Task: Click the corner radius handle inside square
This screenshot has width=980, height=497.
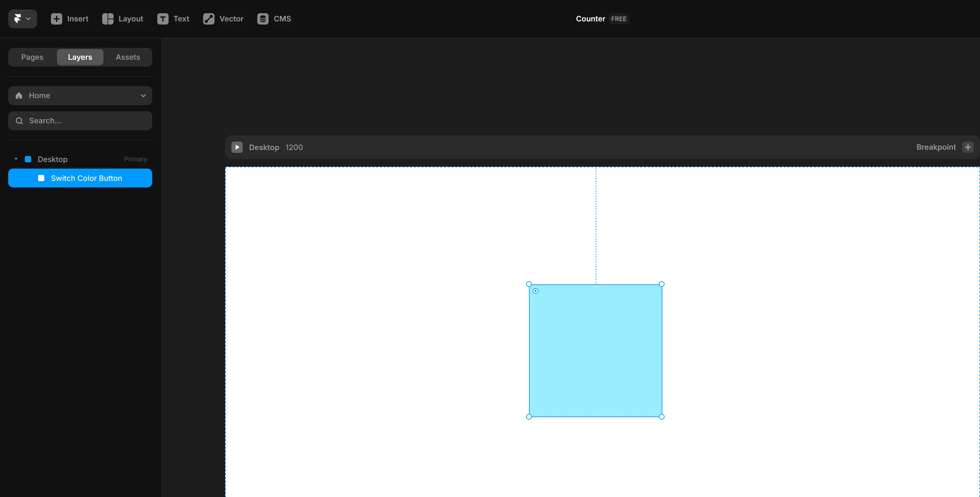Action: 536,291
